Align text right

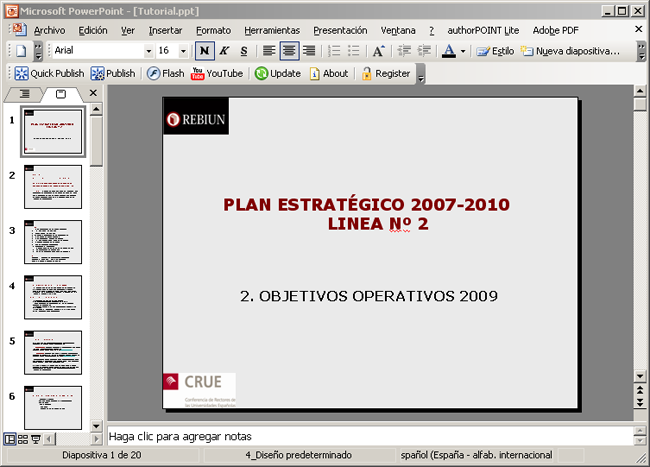tap(309, 51)
